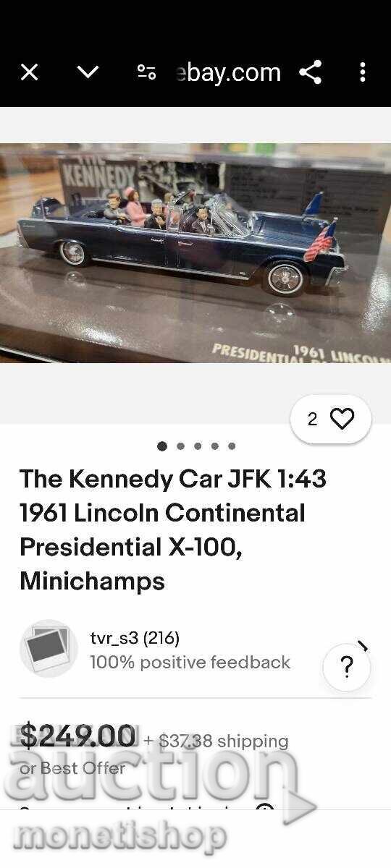
Task: Tap the $249.00 price text
Action: (x=77, y=736)
